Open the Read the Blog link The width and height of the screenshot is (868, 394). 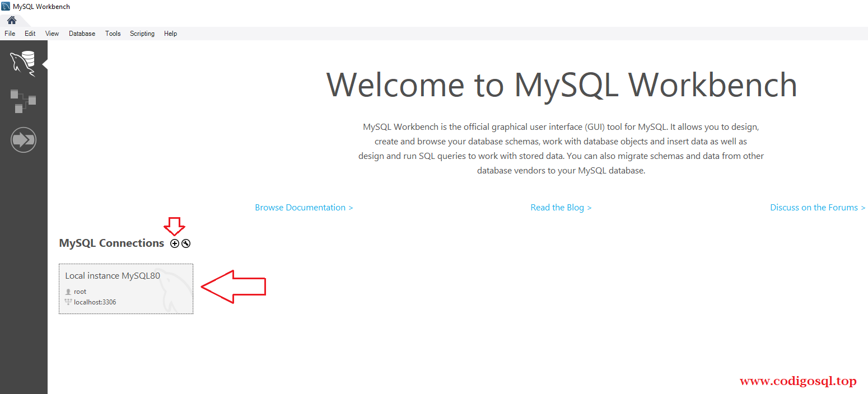point(561,208)
